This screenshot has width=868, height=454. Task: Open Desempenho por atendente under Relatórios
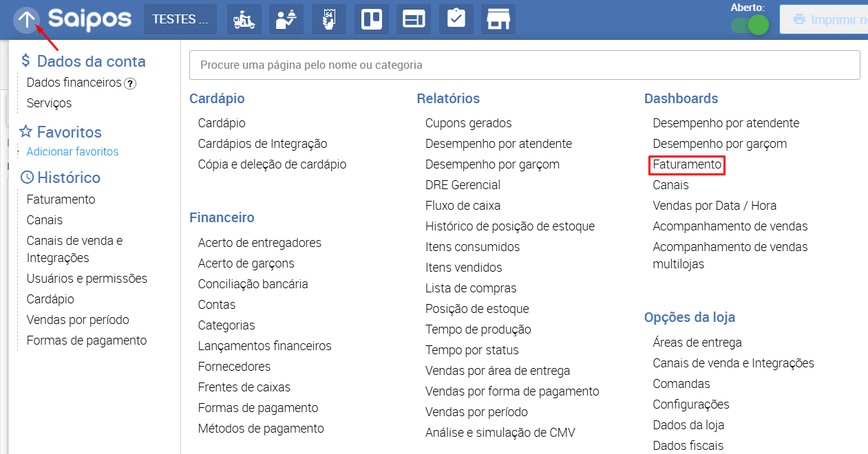click(x=498, y=144)
